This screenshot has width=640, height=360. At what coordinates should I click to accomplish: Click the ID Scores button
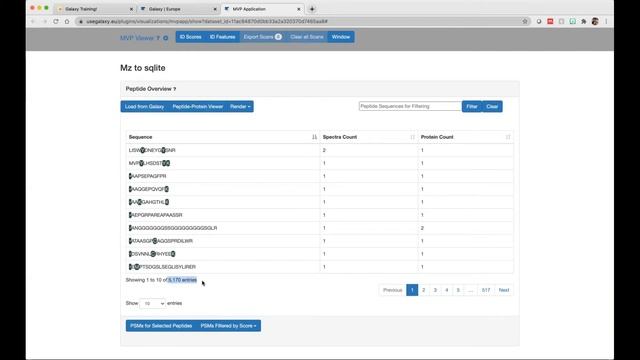(191, 37)
